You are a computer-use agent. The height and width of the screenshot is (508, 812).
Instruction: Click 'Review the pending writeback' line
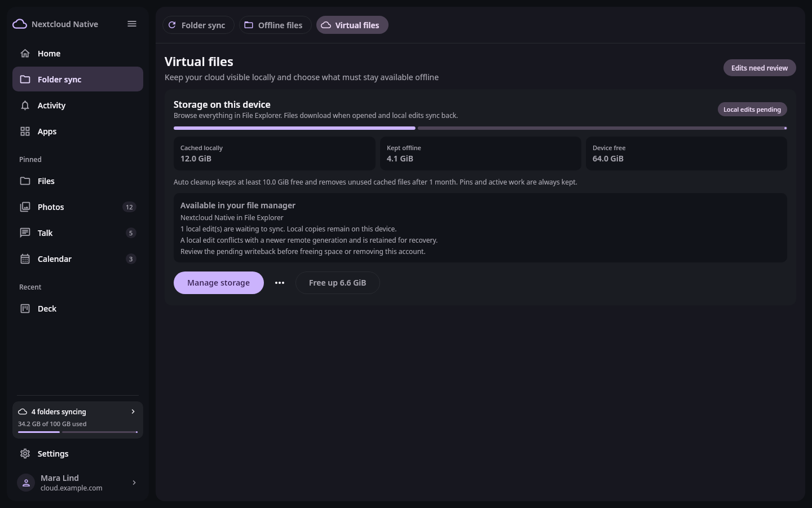tap(303, 251)
